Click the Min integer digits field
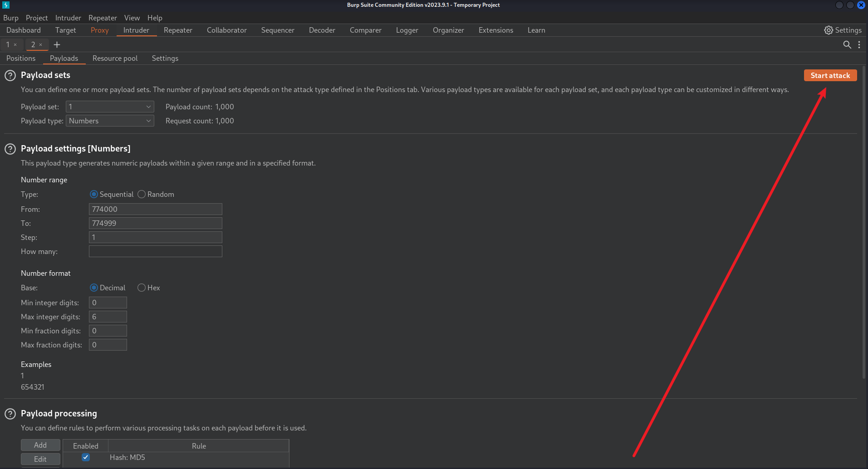Screen dimensions: 868x469 pyautogui.click(x=108, y=303)
